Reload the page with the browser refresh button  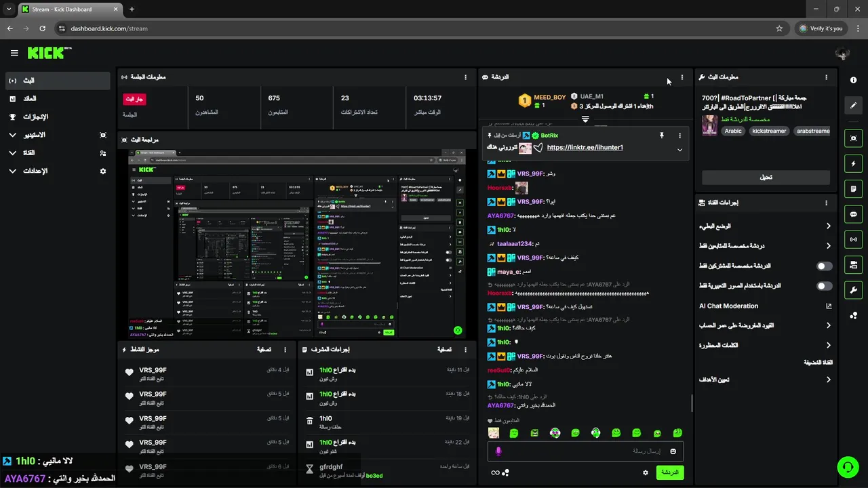click(x=42, y=28)
